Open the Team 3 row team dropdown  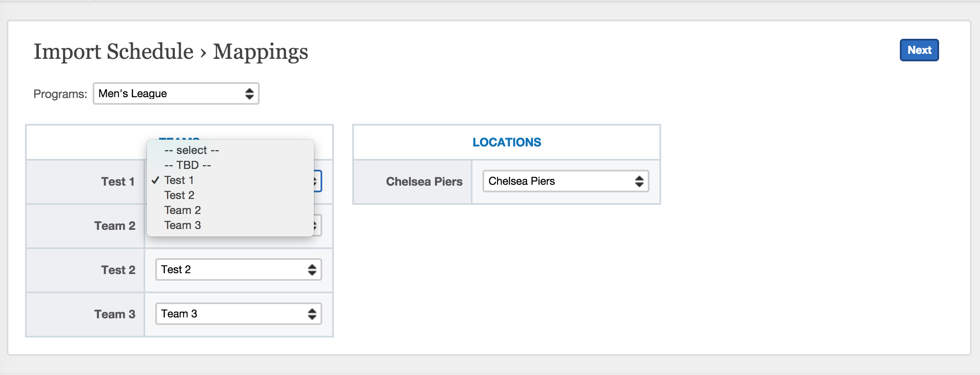(x=238, y=314)
